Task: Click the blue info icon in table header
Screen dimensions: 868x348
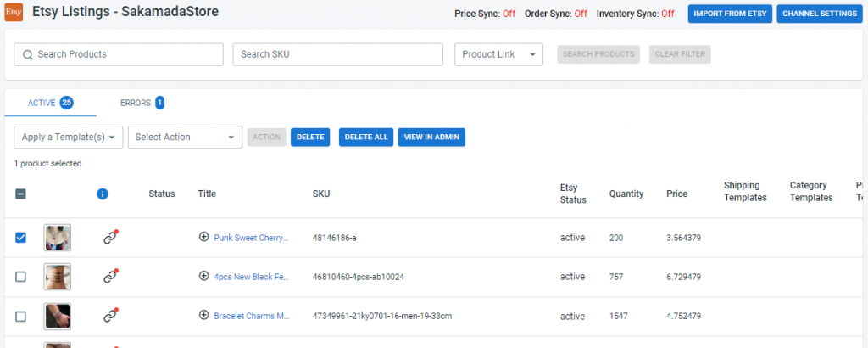Action: [103, 194]
